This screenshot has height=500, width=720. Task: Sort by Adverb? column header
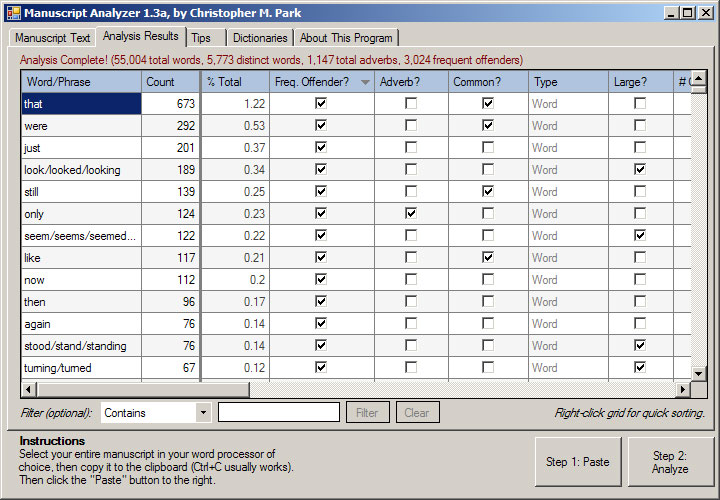[411, 82]
